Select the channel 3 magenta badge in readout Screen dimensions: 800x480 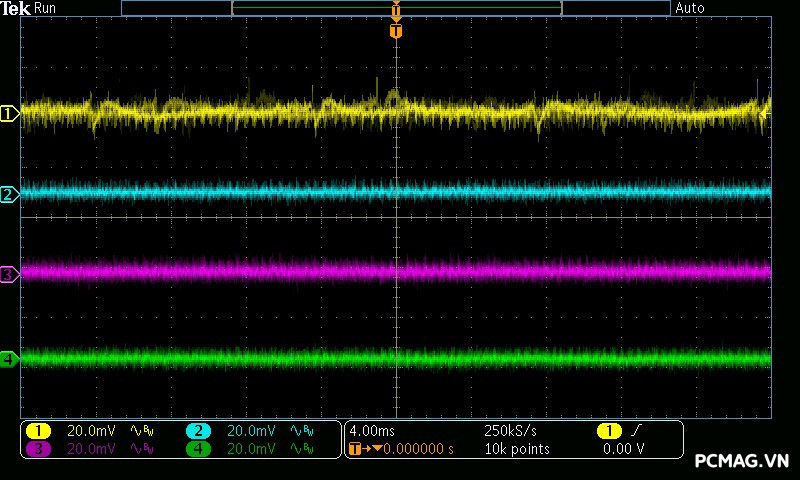38,449
